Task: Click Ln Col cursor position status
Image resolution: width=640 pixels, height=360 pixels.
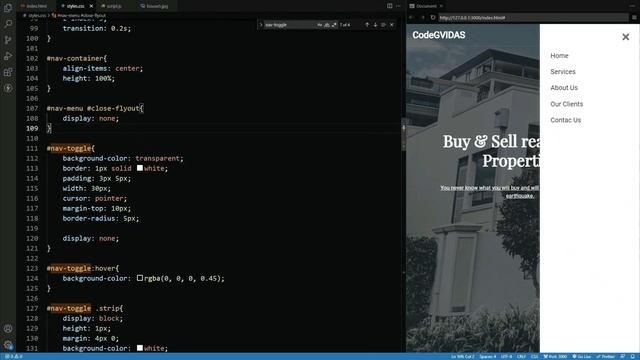Action: point(462,356)
